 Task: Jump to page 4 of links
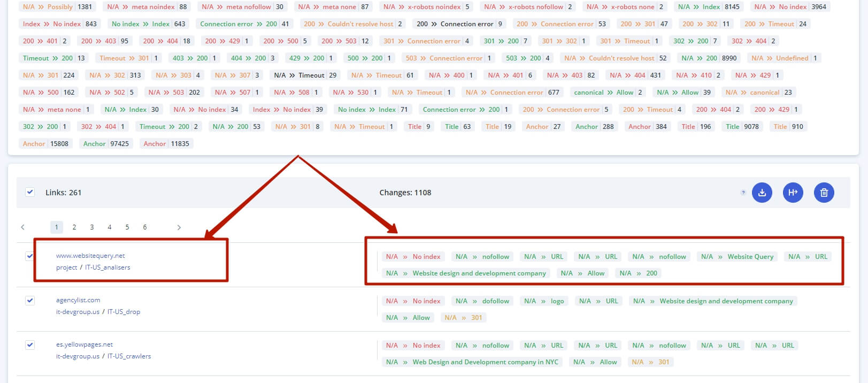110,227
